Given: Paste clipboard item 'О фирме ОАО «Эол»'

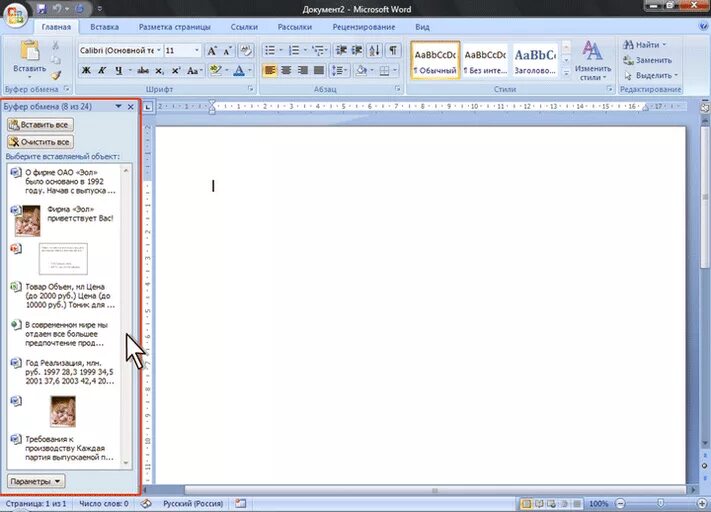Looking at the screenshot, I should tap(63, 181).
